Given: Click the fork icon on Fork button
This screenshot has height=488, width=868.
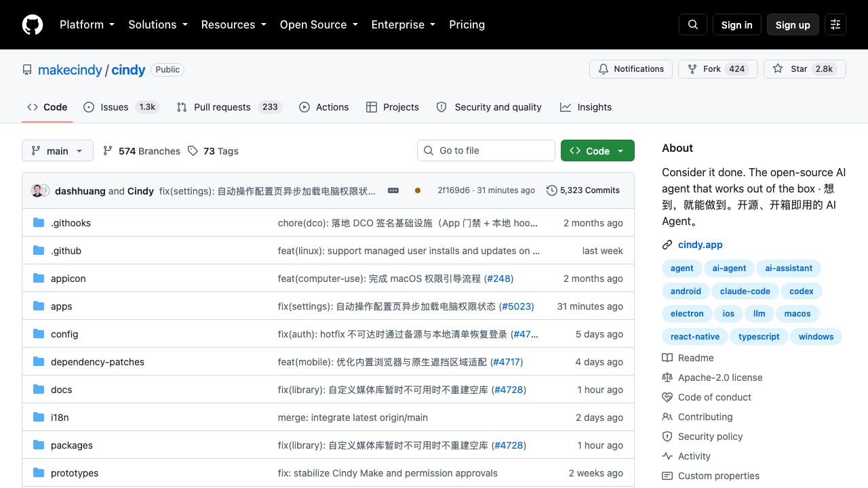Looking at the screenshot, I should (692, 69).
